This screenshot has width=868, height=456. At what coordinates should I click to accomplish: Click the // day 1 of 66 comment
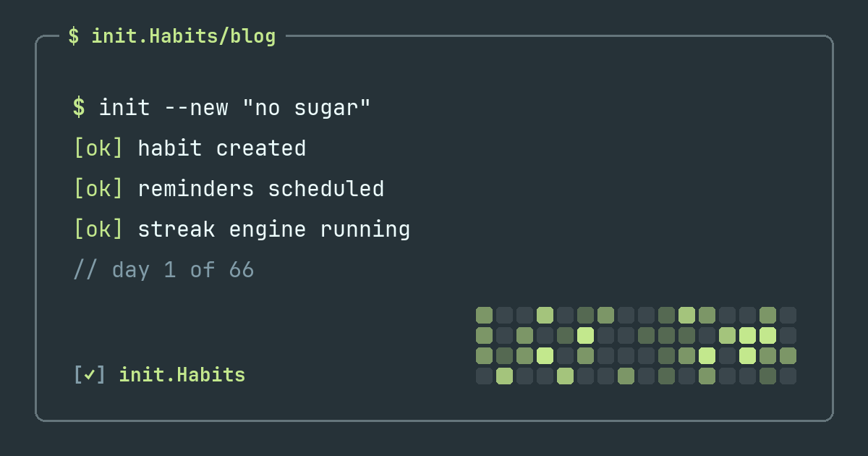(163, 270)
